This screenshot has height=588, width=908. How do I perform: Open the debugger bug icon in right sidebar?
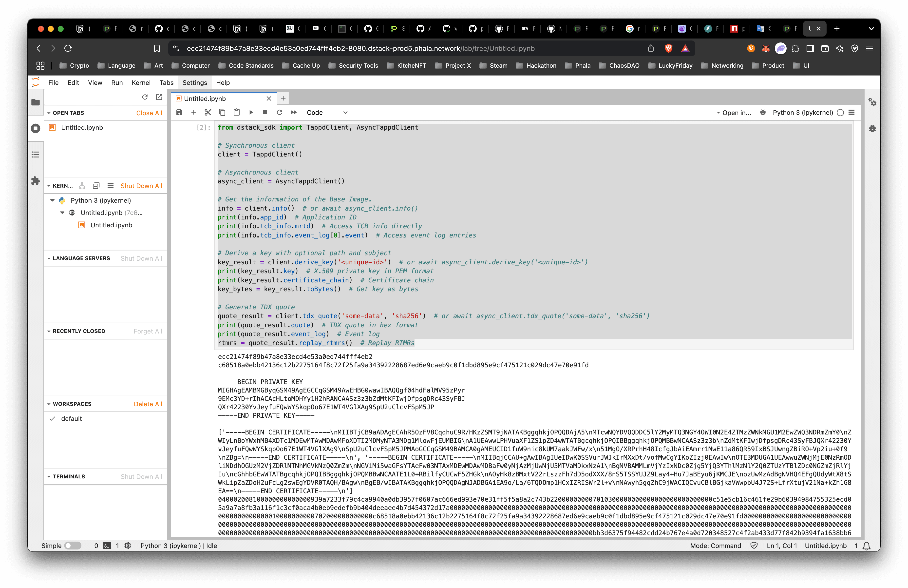coord(872,129)
